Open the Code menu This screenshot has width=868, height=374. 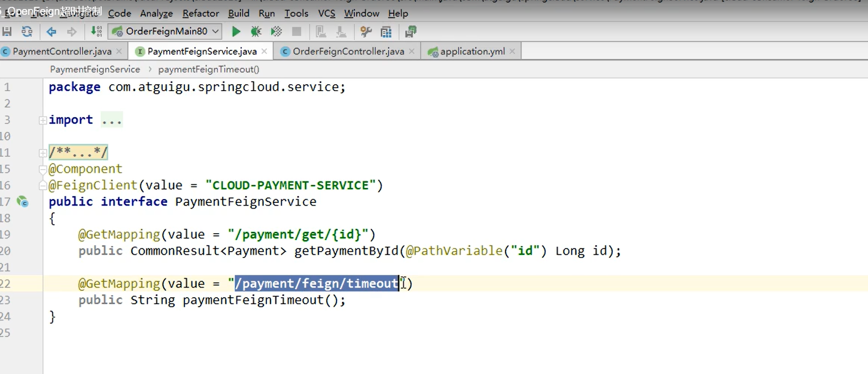119,13
